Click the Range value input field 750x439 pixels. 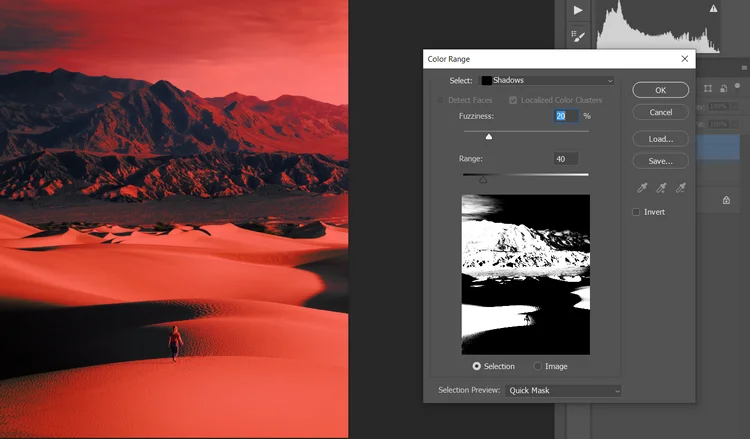(565, 159)
